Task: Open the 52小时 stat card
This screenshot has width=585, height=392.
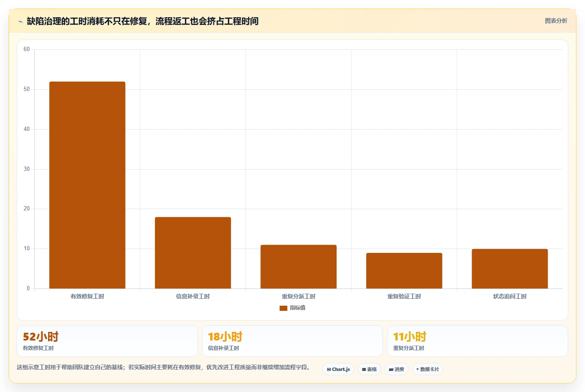Action: coord(107,341)
